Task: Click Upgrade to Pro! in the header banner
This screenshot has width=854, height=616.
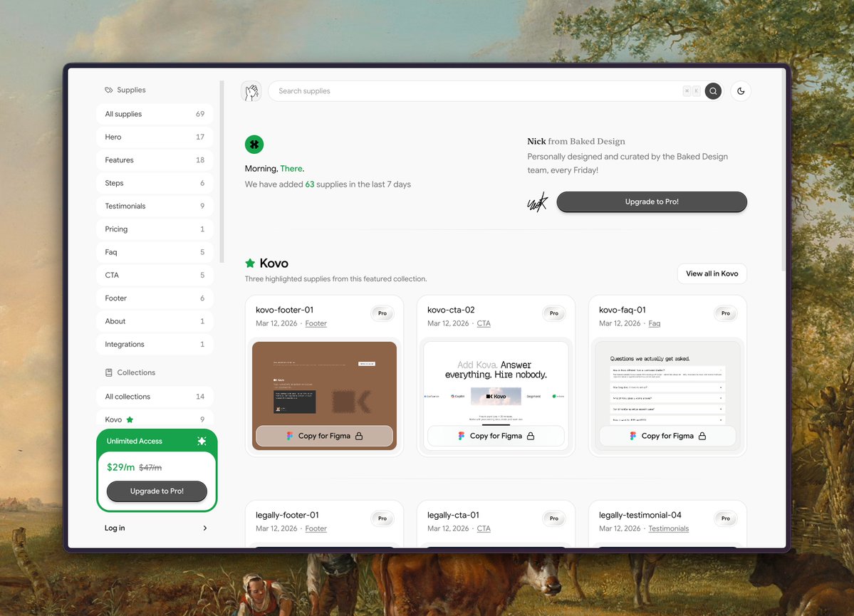Action: coord(652,202)
